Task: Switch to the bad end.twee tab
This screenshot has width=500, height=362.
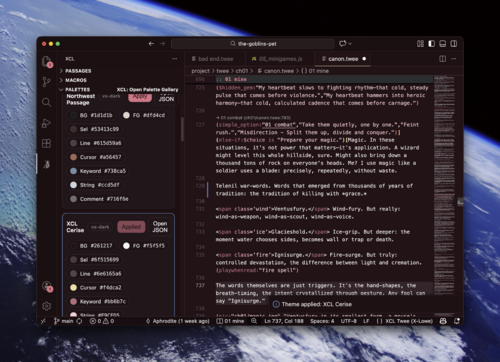Action: [215, 59]
